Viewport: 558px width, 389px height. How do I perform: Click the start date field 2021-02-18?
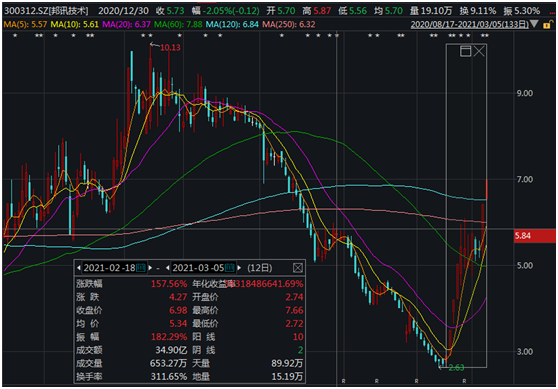point(109,268)
